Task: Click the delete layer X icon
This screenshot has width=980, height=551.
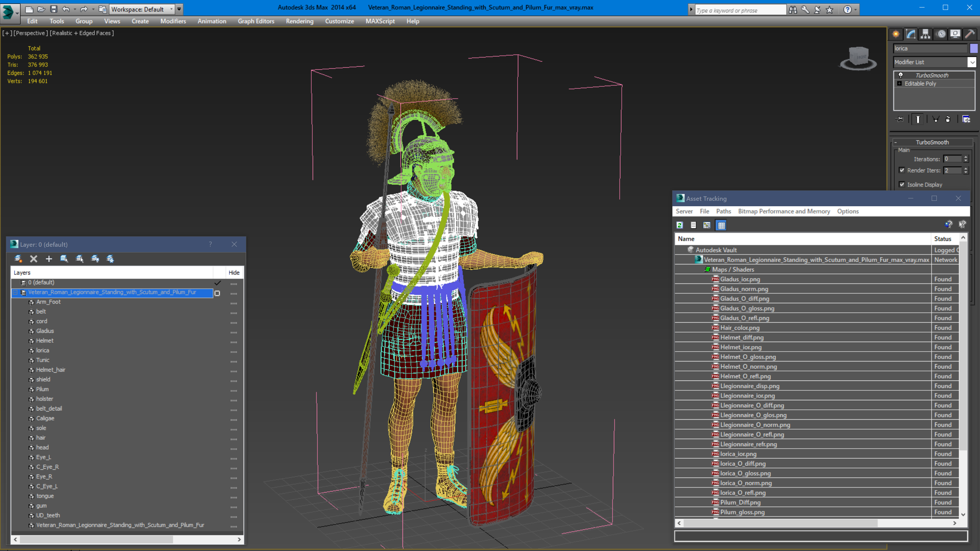Action: (x=33, y=259)
